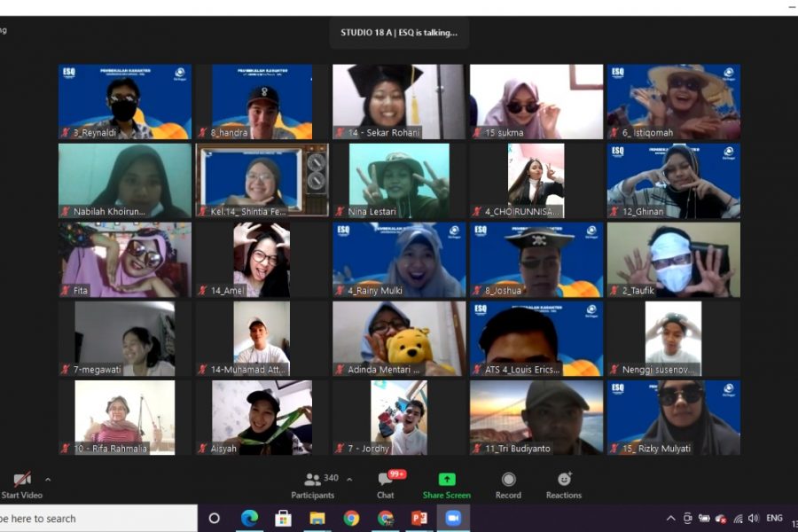Expand the video options caret beside Start Video

48,480
